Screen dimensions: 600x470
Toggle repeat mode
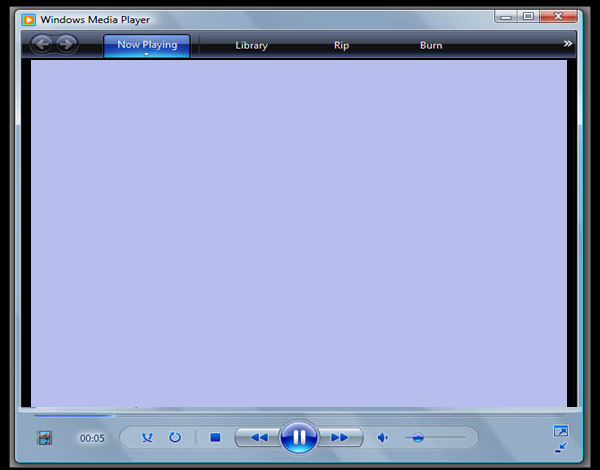tap(175, 437)
